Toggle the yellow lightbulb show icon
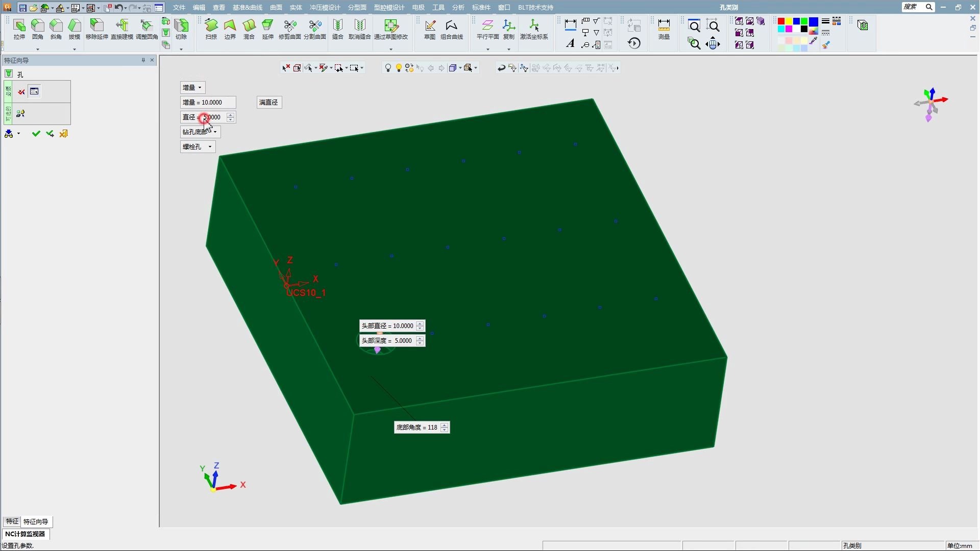Viewport: 980px width, 551px height. pos(399,68)
